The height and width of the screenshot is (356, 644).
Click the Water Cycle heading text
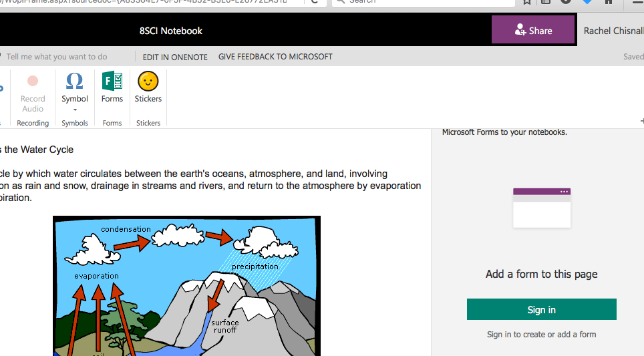click(x=40, y=150)
